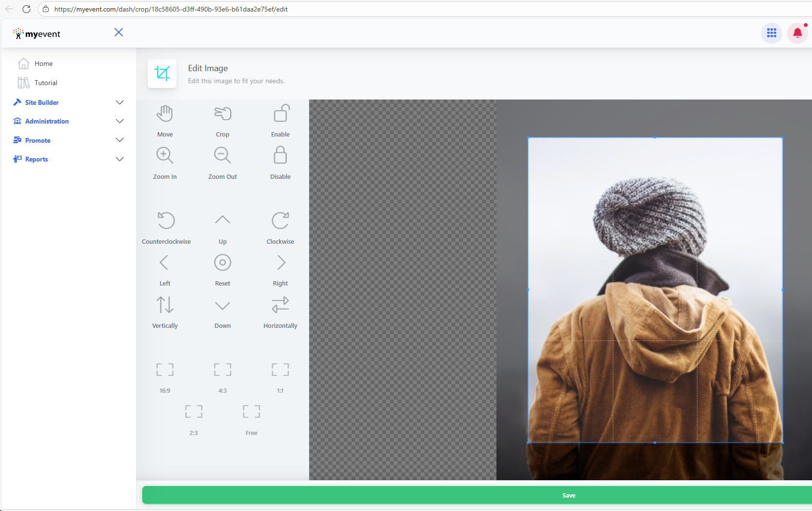Set aspect ratio to 16:9
812x511 pixels.
(164, 370)
